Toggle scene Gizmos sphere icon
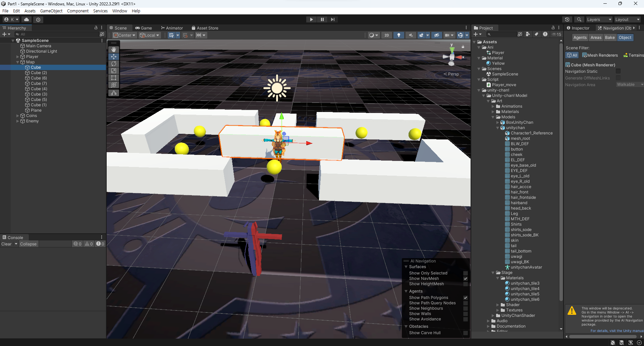The image size is (644, 346). pyautogui.click(x=461, y=35)
